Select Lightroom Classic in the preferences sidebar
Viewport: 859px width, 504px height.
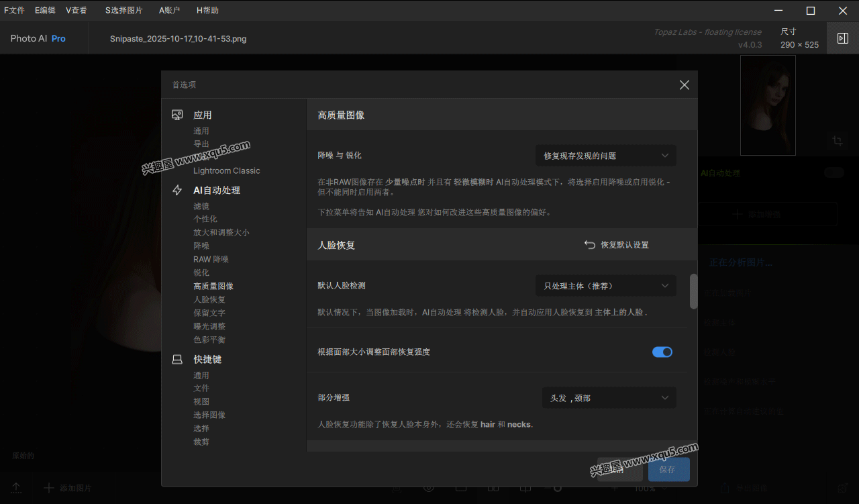pos(226,171)
